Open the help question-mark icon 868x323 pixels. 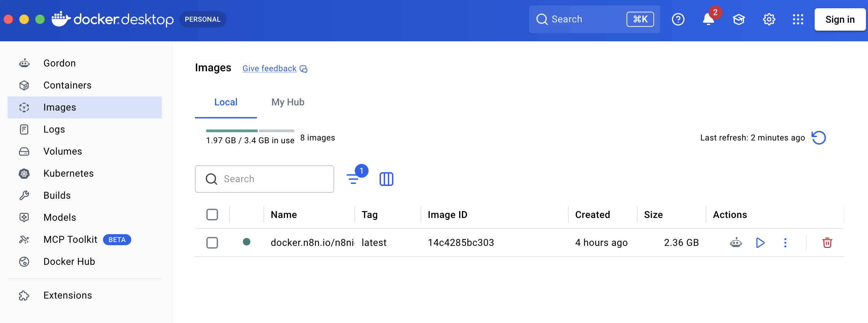(x=678, y=19)
